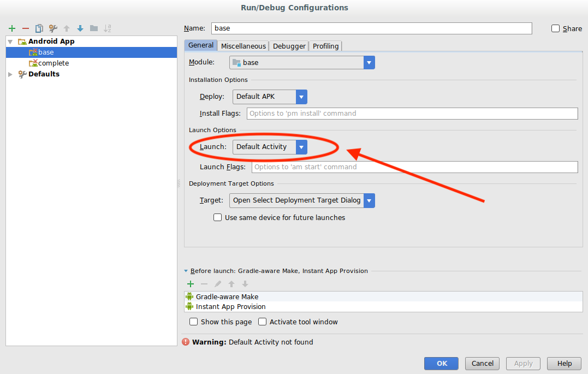Viewport: 588px width, 374px height.
Task: Click the OK button
Action: click(442, 363)
